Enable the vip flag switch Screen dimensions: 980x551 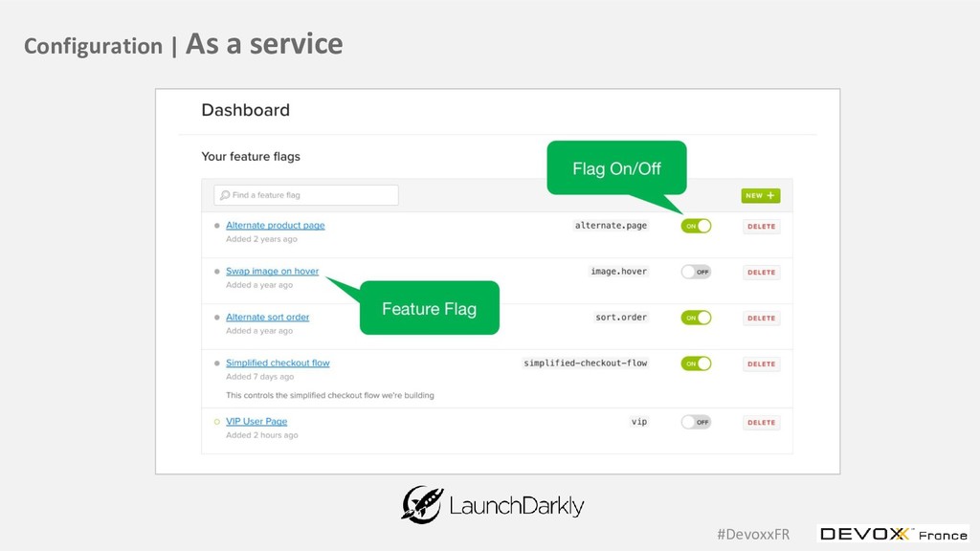(696, 422)
